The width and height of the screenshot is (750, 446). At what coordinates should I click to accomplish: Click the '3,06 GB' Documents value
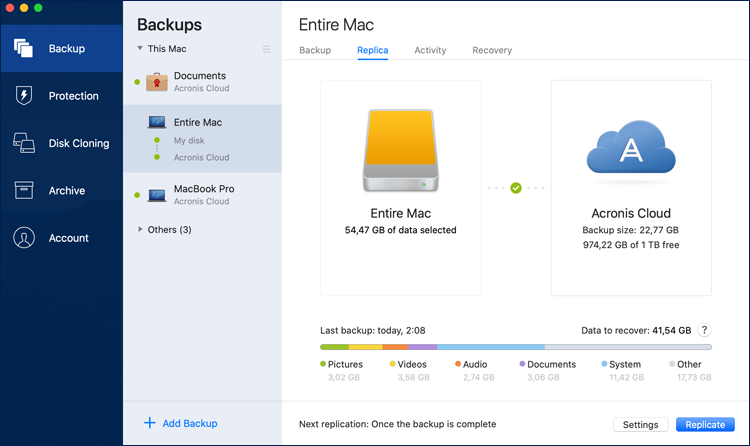[x=543, y=377]
